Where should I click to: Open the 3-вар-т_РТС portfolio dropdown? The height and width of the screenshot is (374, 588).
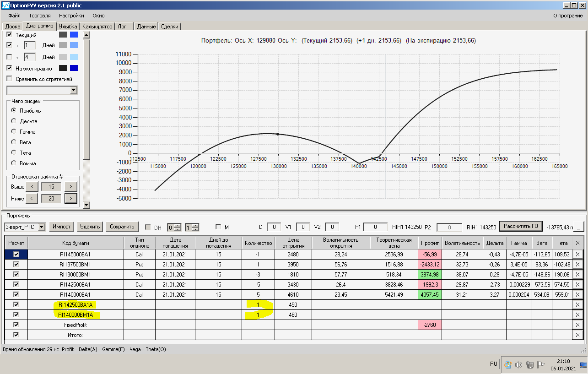coord(42,227)
